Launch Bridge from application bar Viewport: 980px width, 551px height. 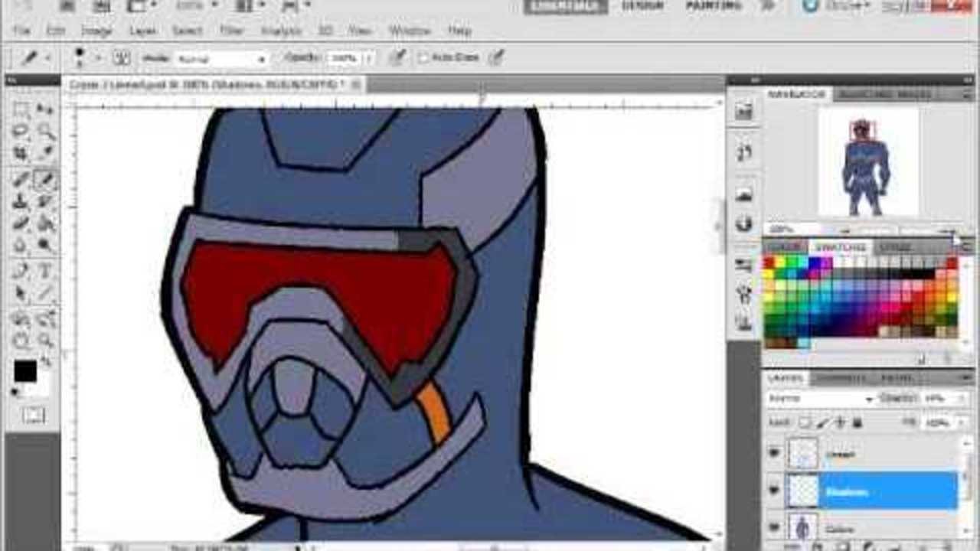coord(67,6)
